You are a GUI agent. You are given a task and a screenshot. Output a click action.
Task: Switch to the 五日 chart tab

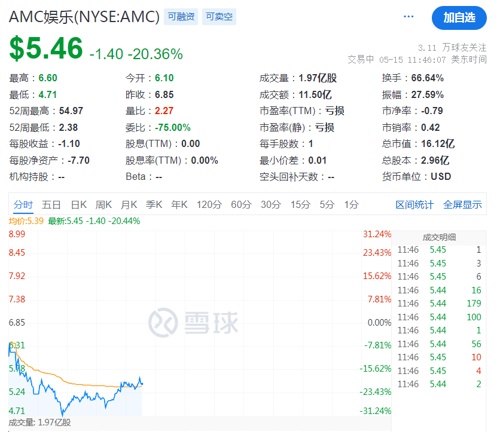click(x=51, y=204)
